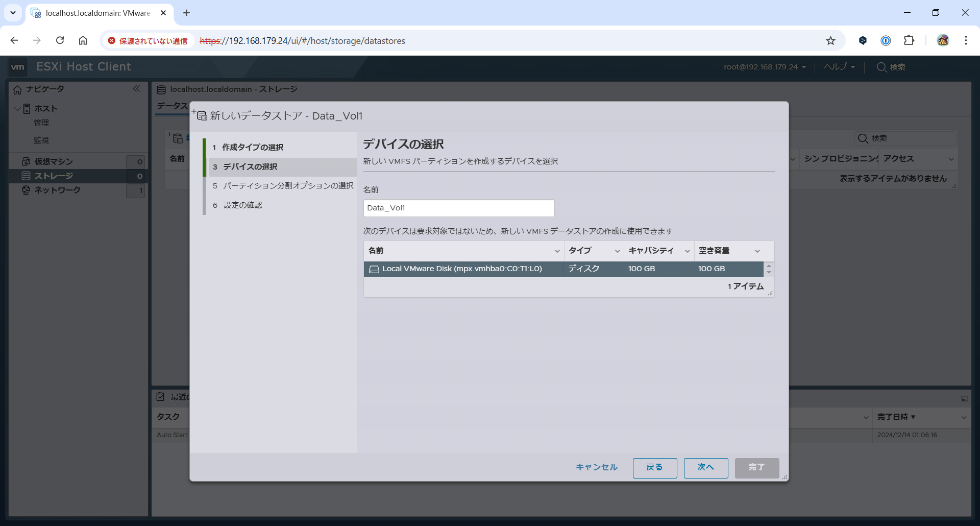Collapse the Navigator panel with double chevron
The image size is (980, 526).
[136, 89]
